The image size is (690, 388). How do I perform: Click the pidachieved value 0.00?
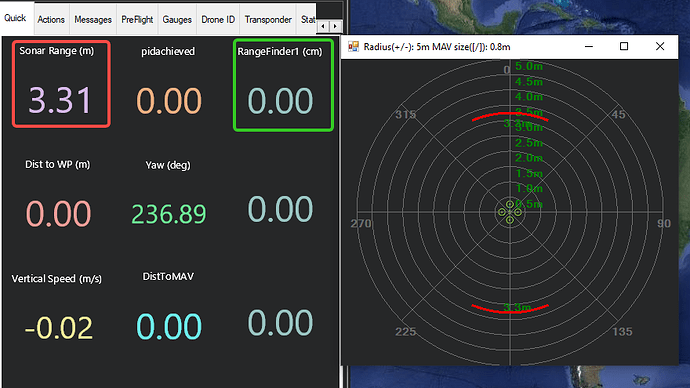[169, 101]
